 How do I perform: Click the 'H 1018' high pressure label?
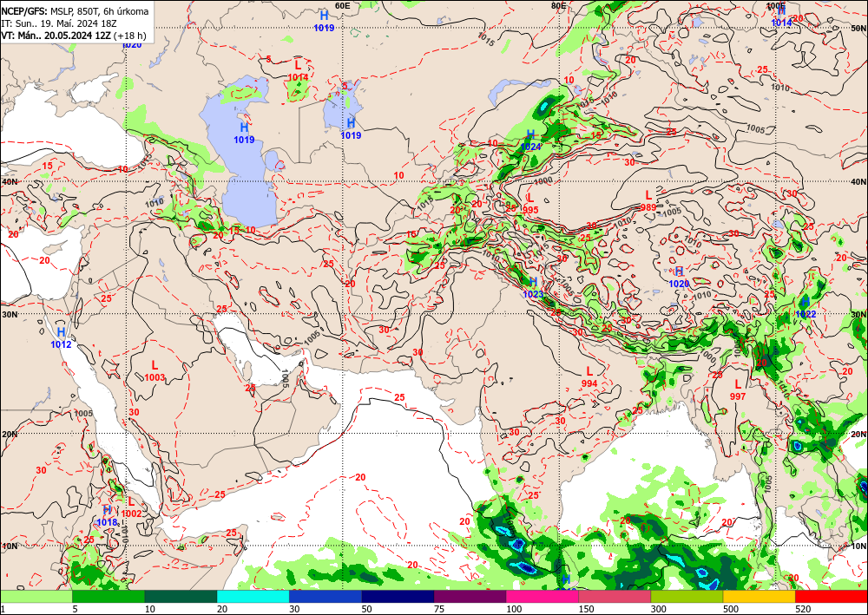[x=107, y=515]
